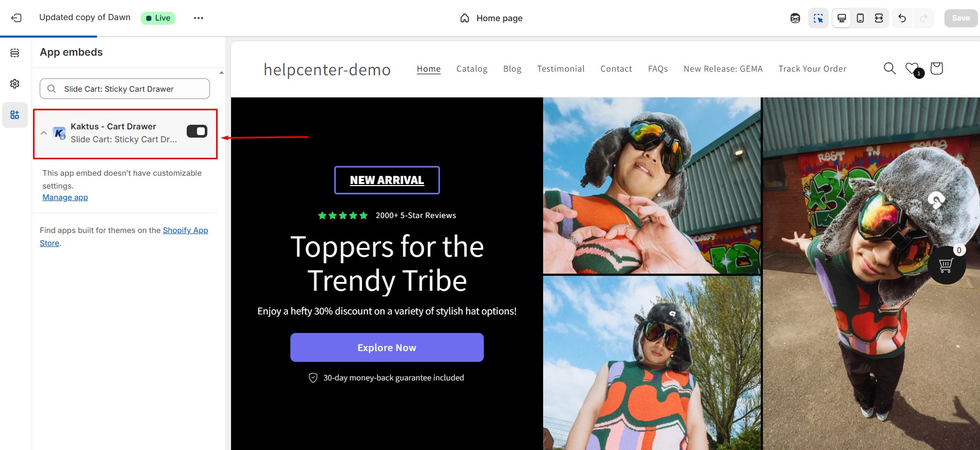This screenshot has width=980, height=450.
Task: Click the Manage app link
Action: click(x=65, y=197)
